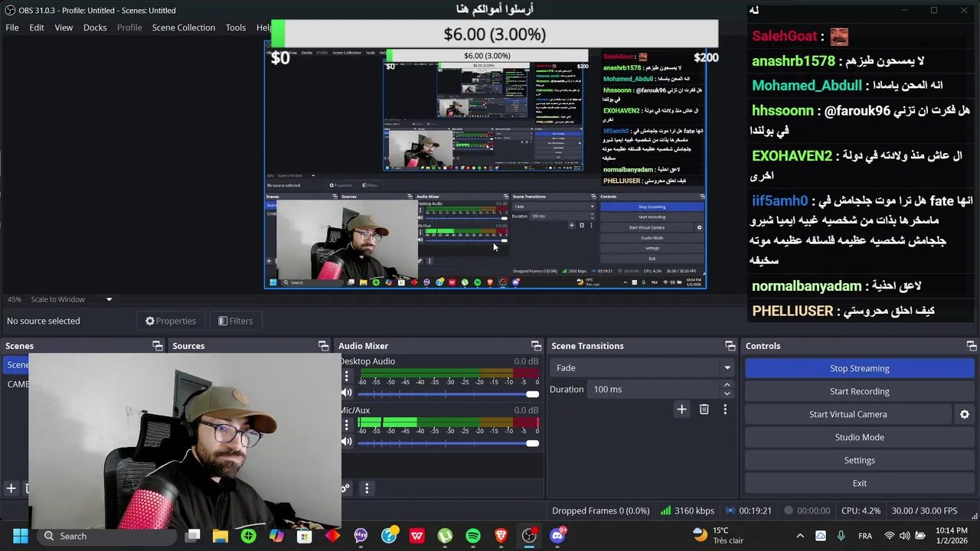980x551 pixels.
Task: Open Mic/Aux three-dot options menu
Action: tap(346, 425)
